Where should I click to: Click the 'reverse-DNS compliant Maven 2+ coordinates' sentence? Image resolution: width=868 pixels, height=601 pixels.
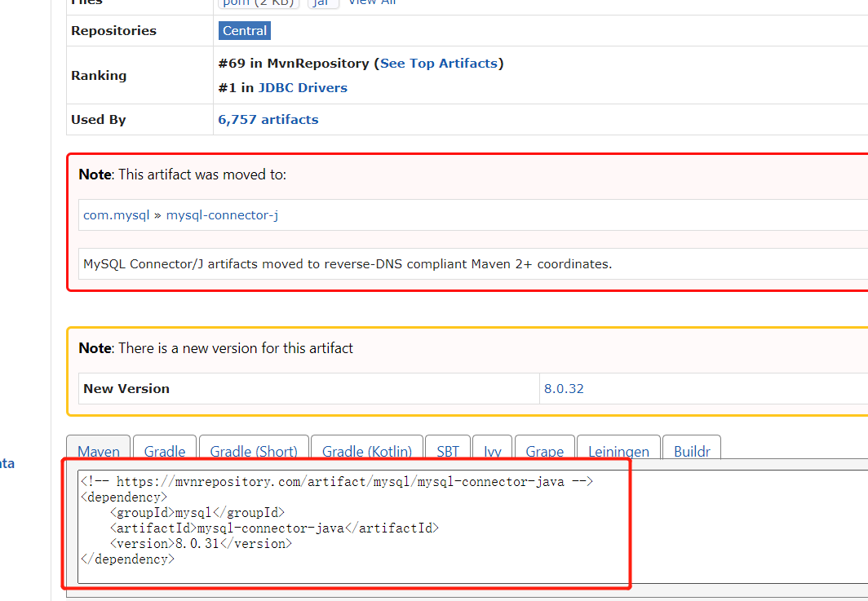point(348,264)
